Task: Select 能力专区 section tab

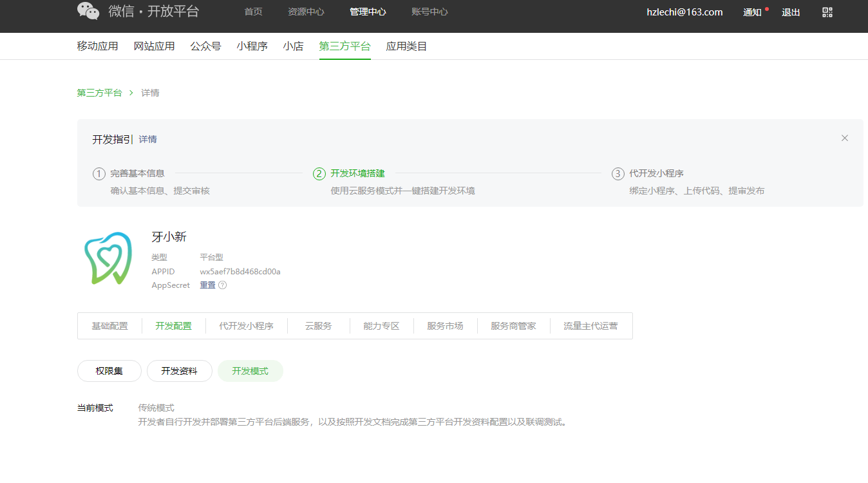Action: click(x=382, y=326)
